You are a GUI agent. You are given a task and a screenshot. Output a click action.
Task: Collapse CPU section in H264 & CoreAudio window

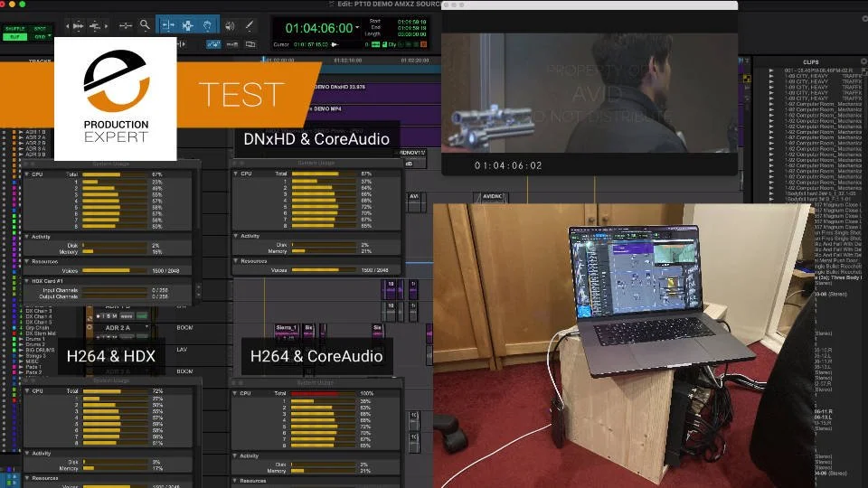tap(235, 393)
